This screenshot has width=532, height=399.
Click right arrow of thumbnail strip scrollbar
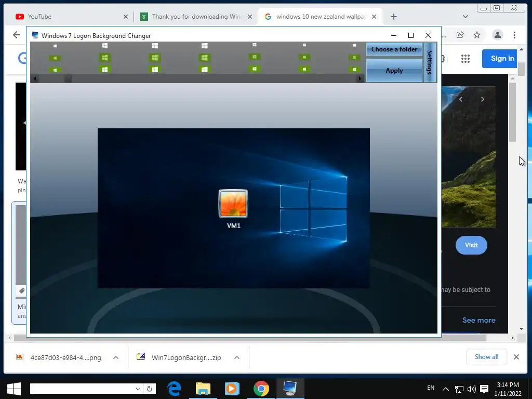[x=360, y=79]
